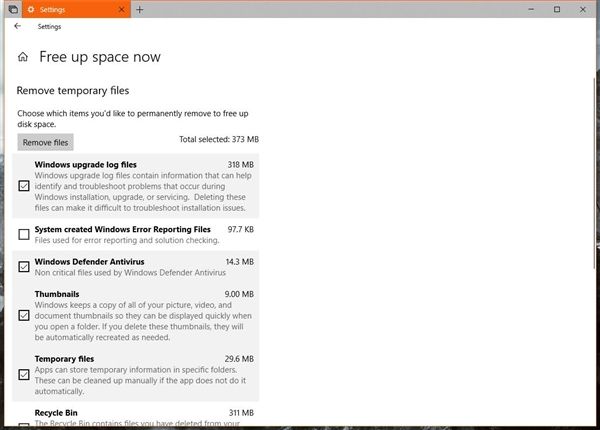Go to Settings home via house icon
Viewport: 600px width, 430px height.
[23, 58]
